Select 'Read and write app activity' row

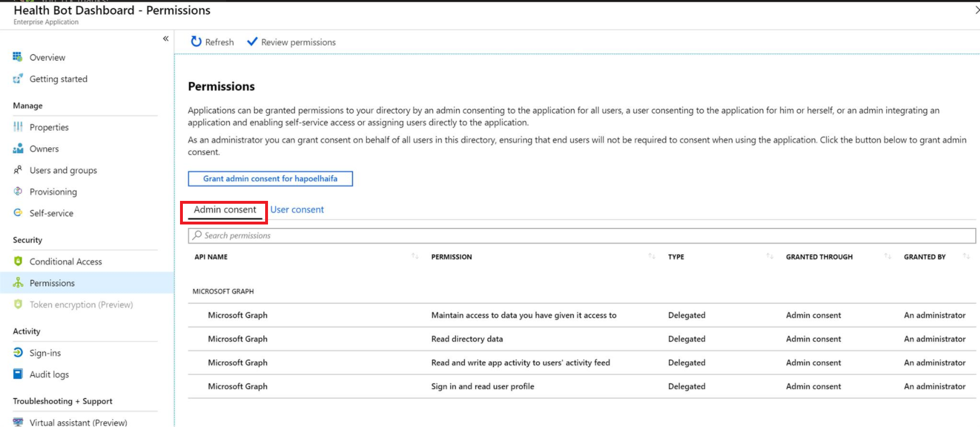pos(581,362)
